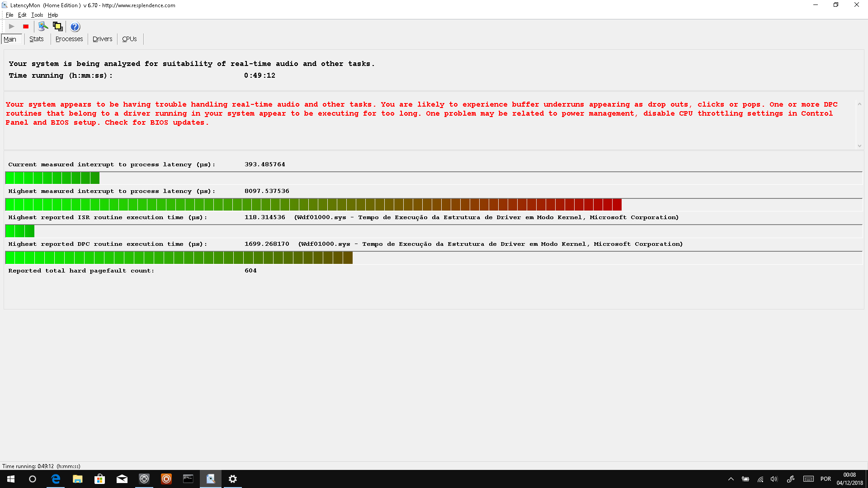Open Microsoft Store from taskbar
The height and width of the screenshot is (488, 868).
(x=99, y=479)
